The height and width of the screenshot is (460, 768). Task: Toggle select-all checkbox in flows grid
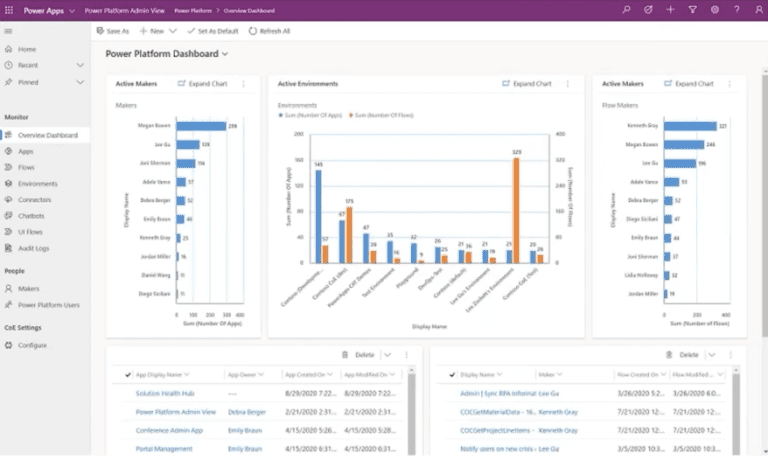point(450,374)
